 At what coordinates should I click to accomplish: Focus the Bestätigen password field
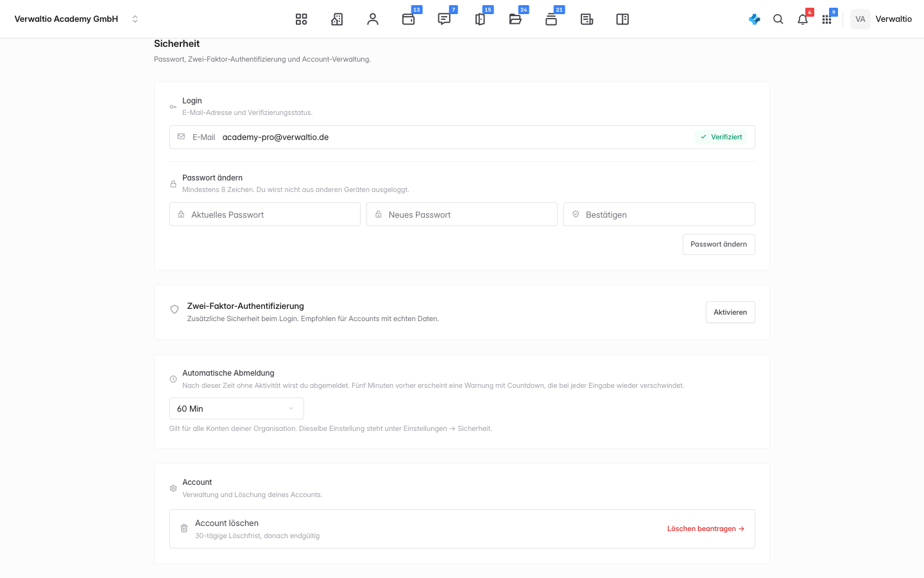659,215
